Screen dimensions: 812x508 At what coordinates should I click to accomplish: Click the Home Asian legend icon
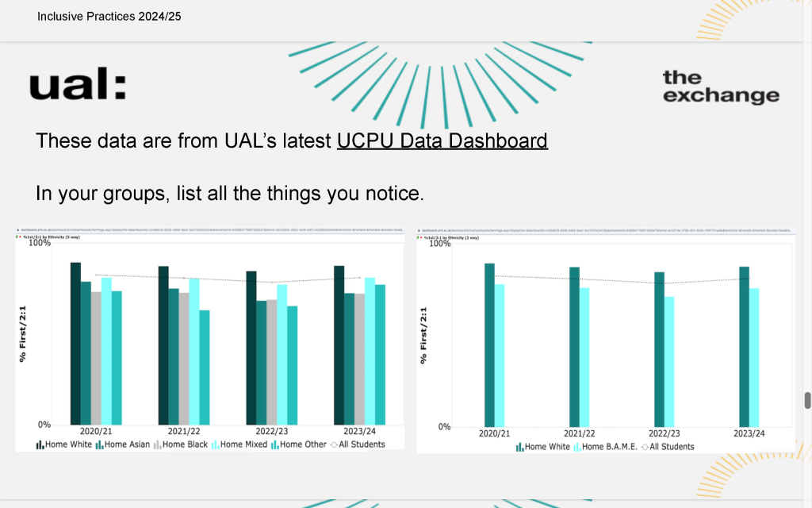[99, 444]
